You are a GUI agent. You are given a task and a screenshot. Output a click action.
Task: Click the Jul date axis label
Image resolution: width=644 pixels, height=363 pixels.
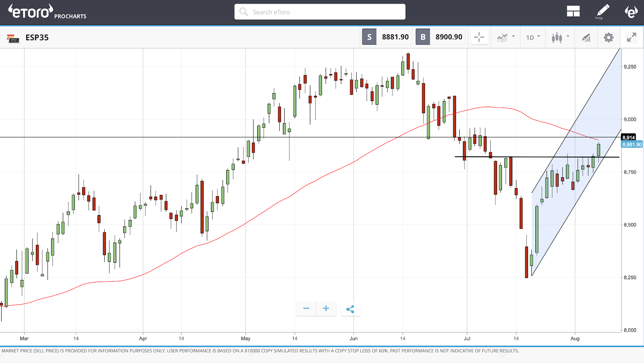click(467, 338)
